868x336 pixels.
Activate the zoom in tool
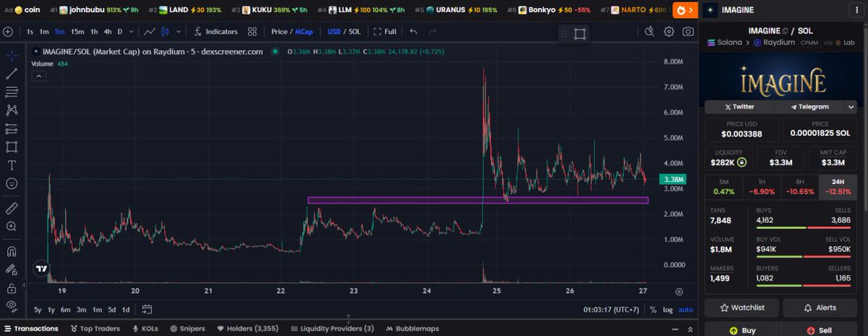click(12, 226)
